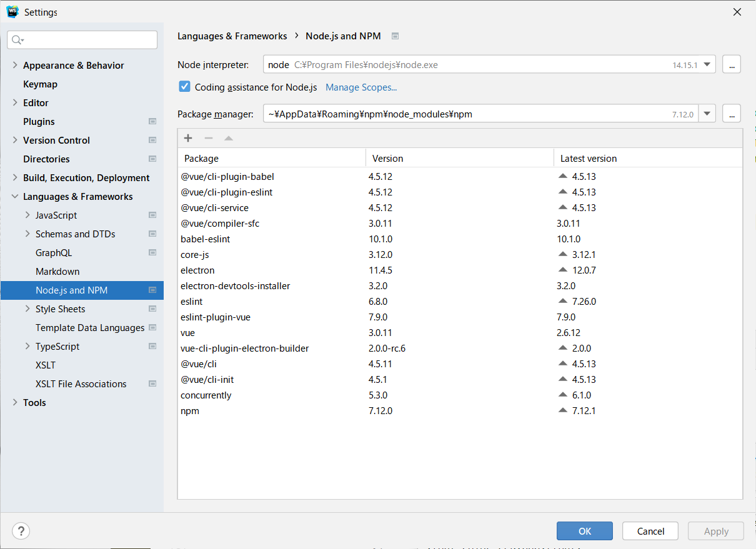Click project-level icon next to TypeScript

(x=152, y=347)
